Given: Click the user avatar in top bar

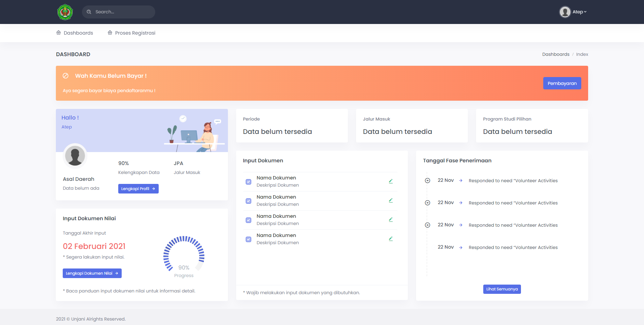Looking at the screenshot, I should click(x=565, y=12).
